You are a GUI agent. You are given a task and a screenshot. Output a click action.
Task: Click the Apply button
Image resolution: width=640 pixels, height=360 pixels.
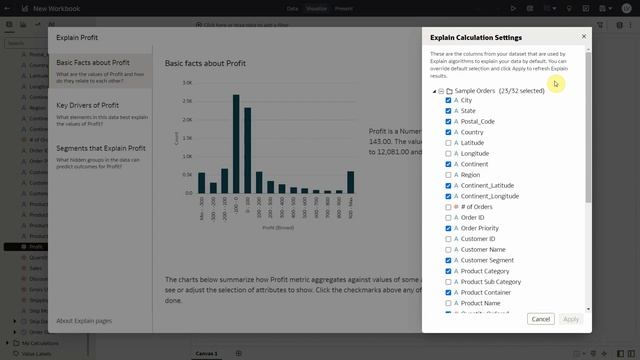(571, 319)
